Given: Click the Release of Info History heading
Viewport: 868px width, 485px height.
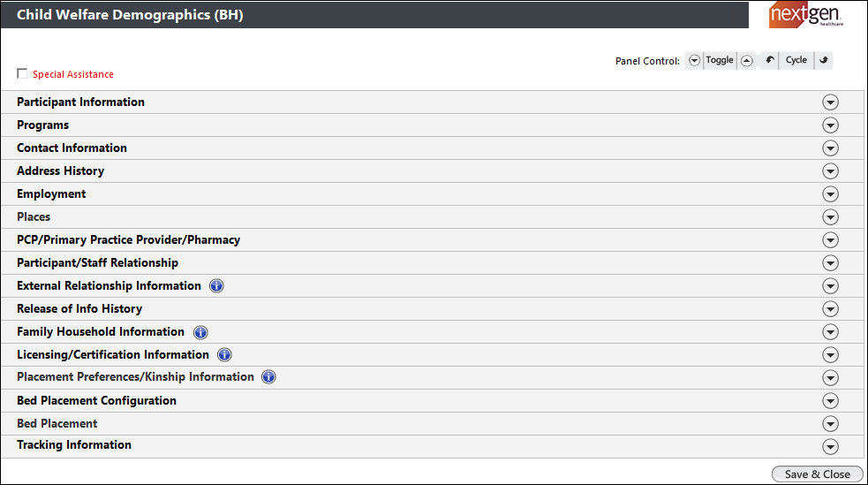Looking at the screenshot, I should [79, 309].
